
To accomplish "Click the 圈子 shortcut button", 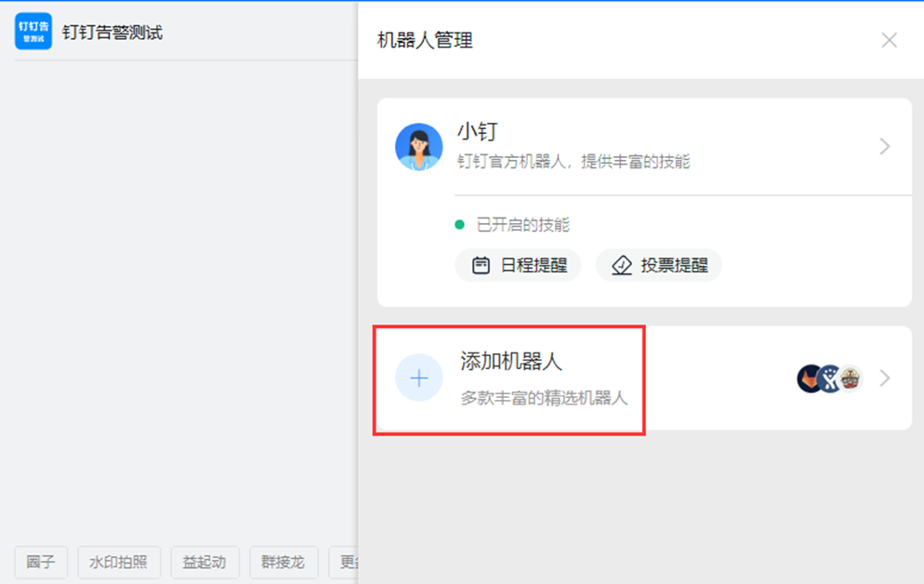I will coord(41,563).
